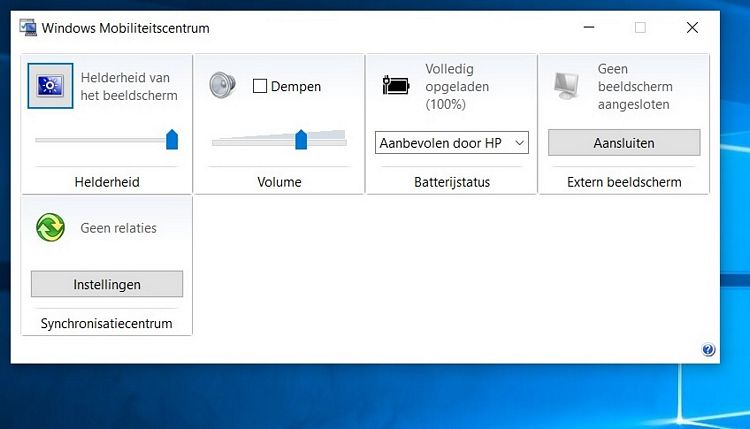
Task: Click the battery status icon
Action: click(396, 86)
